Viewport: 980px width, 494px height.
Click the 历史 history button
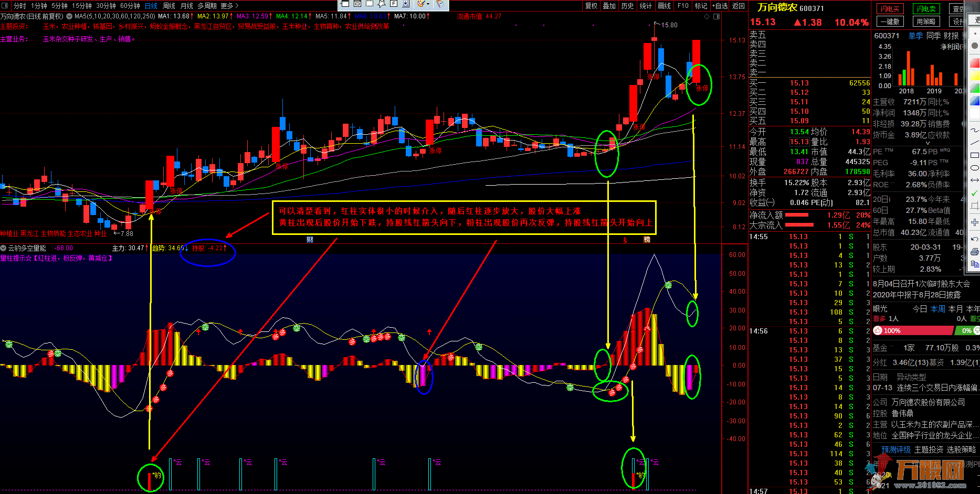point(627,6)
